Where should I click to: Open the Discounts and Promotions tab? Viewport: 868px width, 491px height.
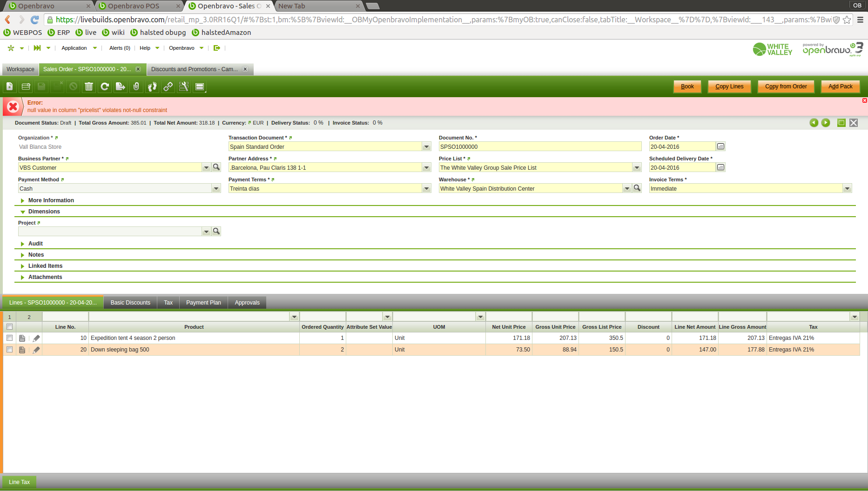click(195, 69)
